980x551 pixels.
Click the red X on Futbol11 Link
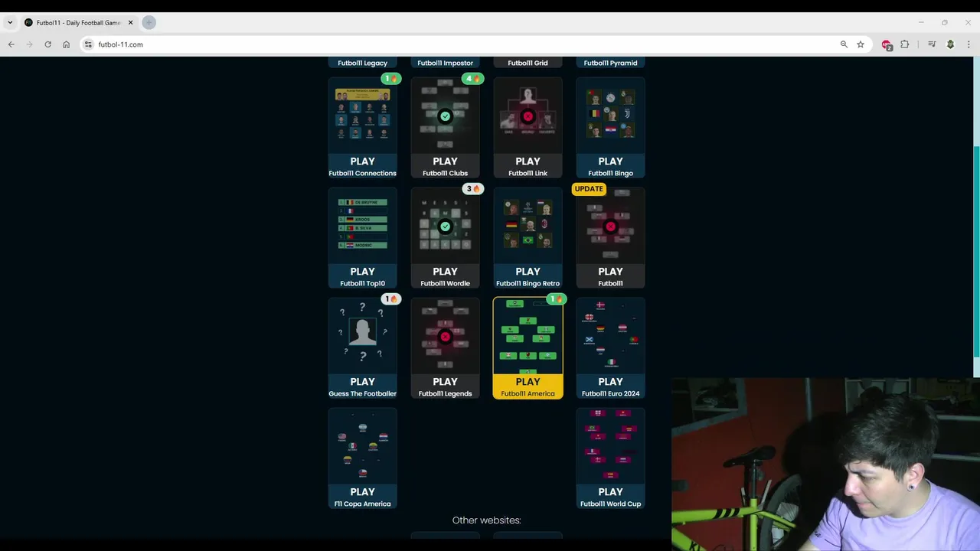pos(528,116)
